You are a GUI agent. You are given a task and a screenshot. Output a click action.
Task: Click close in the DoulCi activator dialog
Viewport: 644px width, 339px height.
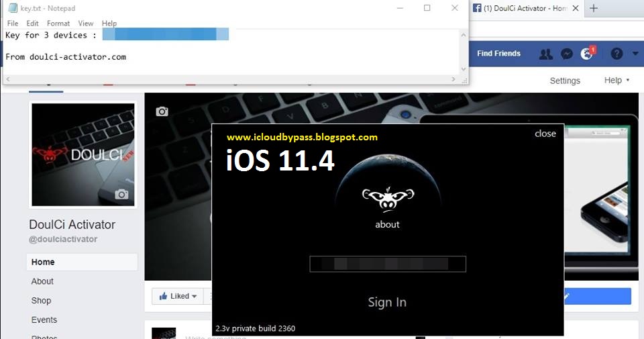pyautogui.click(x=545, y=134)
